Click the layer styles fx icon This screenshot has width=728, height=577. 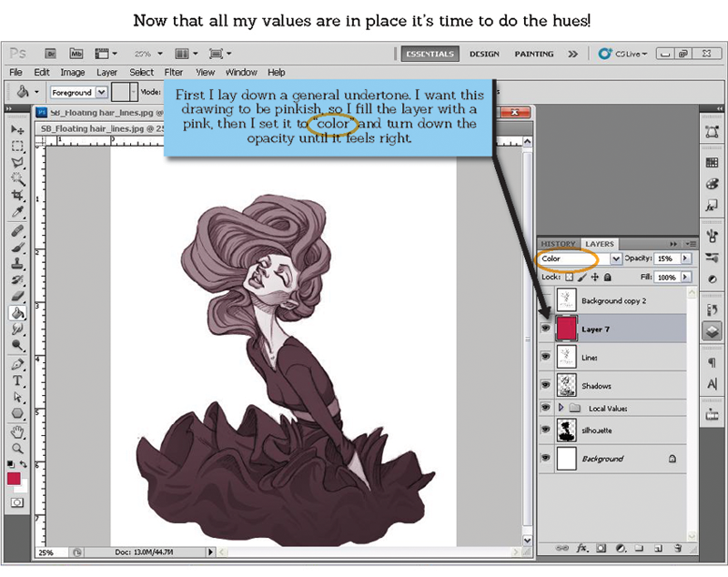(581, 549)
